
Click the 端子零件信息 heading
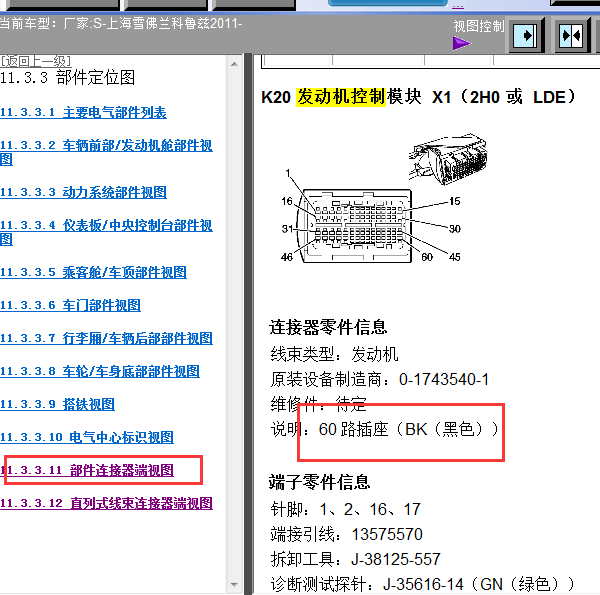tap(320, 482)
